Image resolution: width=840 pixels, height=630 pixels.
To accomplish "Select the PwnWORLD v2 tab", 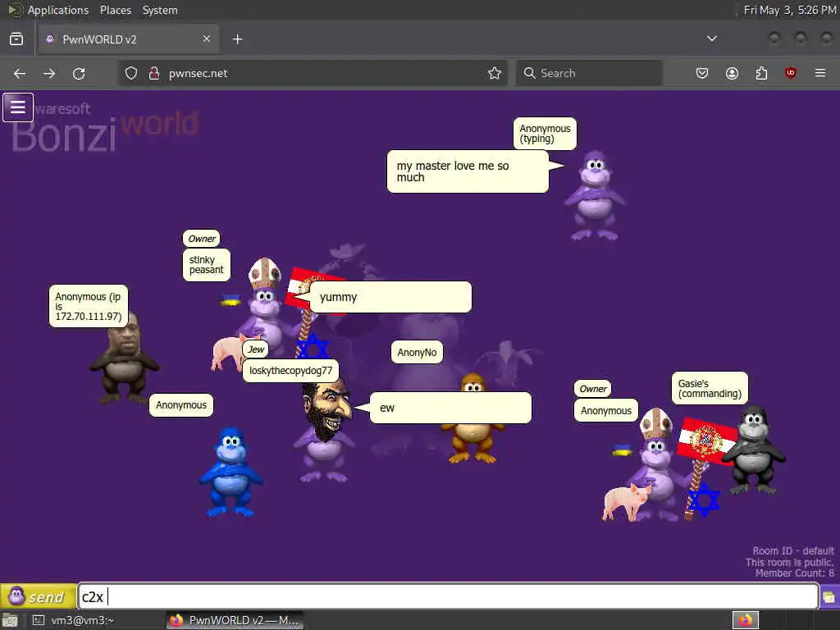I will coord(129,39).
